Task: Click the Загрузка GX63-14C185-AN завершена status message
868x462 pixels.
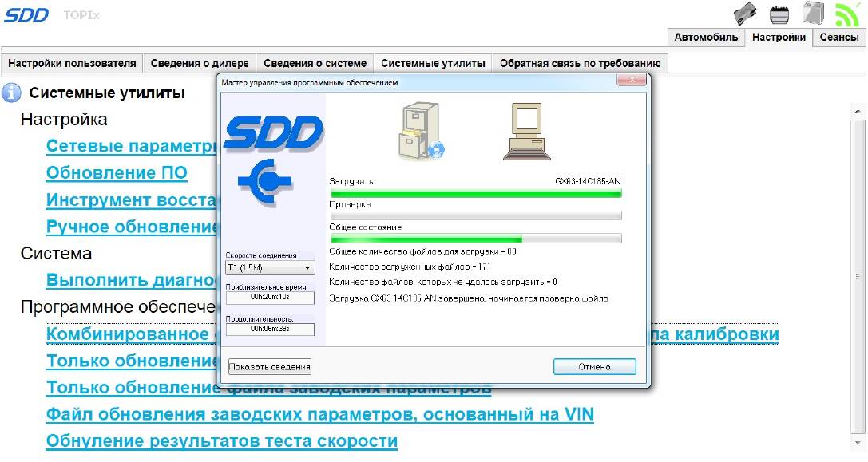Action: pyautogui.click(x=469, y=298)
